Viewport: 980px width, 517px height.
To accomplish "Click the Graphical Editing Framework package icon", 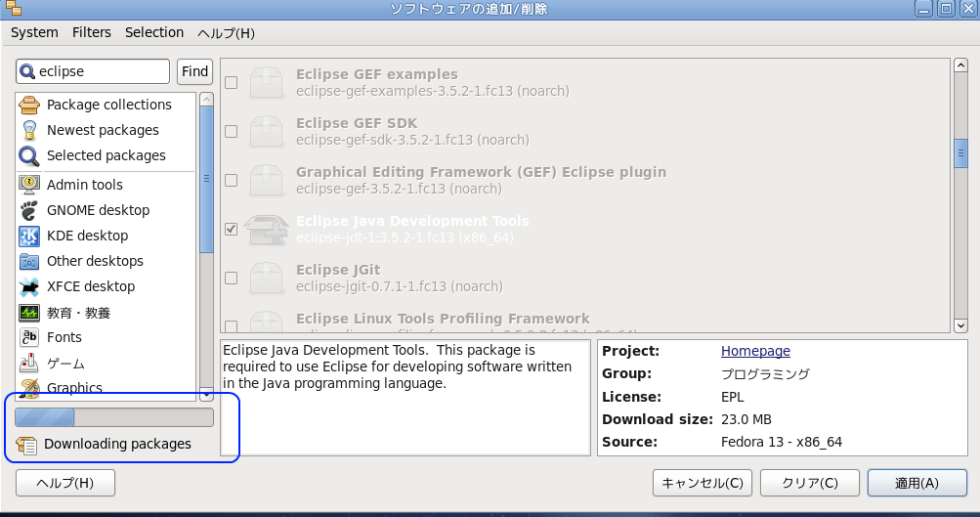I will [266, 180].
